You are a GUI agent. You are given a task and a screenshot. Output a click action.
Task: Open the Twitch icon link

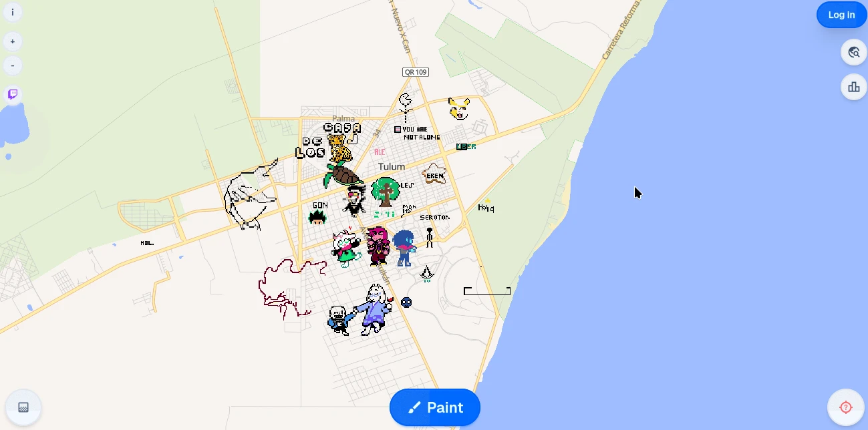pos(13,94)
